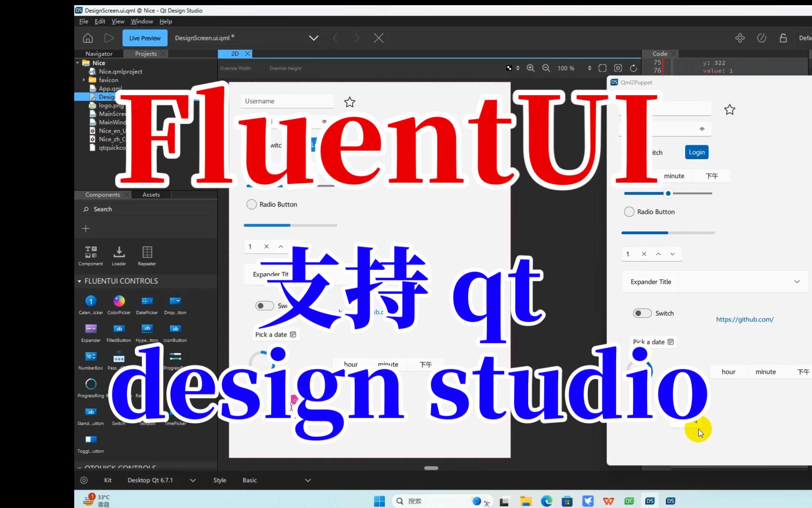The width and height of the screenshot is (812, 508).
Task: Reset the 2D view with refresh icon
Action: point(633,68)
